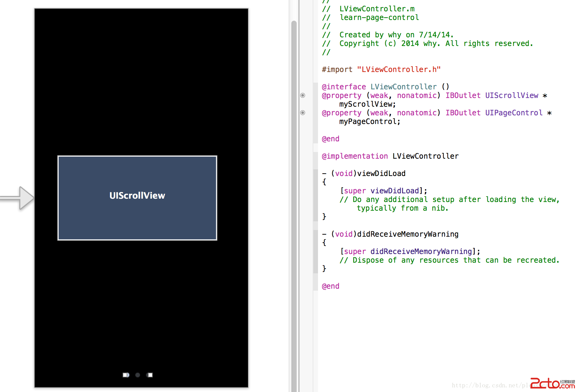
Task: Click the final @end keyword in code
Action: coord(330,286)
